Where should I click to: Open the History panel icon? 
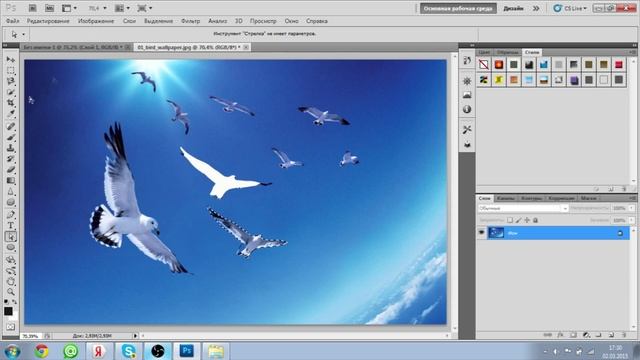pos(467,61)
